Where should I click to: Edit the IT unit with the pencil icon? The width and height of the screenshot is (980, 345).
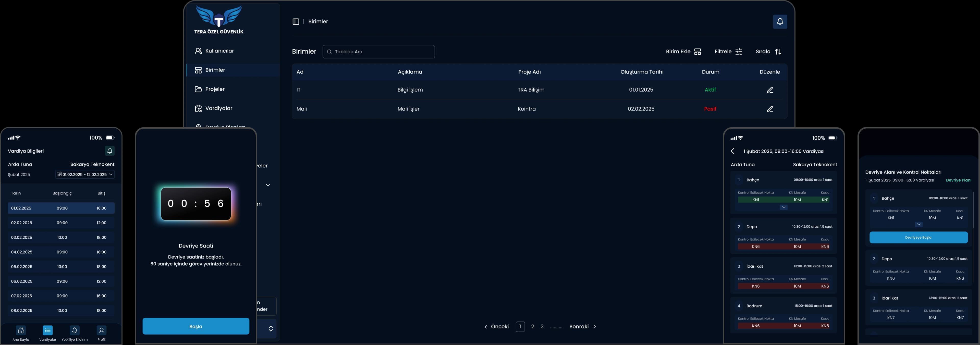pyautogui.click(x=770, y=90)
